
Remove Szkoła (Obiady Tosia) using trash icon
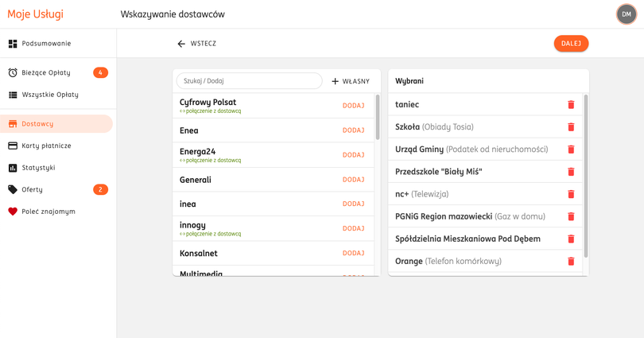click(571, 127)
